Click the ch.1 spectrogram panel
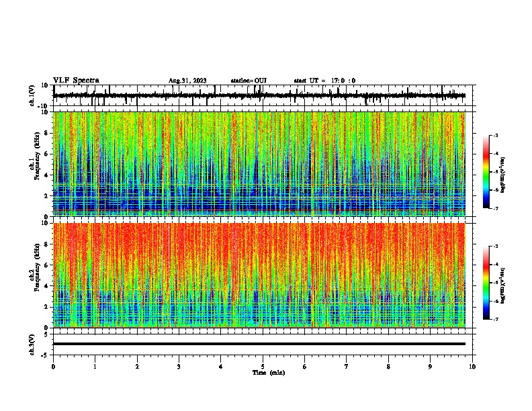 click(259, 164)
